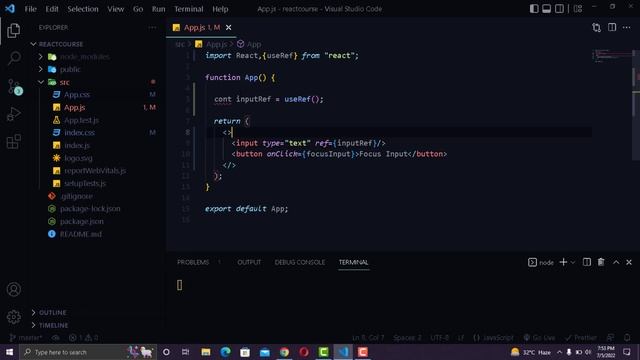640x360 pixels.
Task: Click the Explorer more actions ellipsis
Action: tap(152, 27)
